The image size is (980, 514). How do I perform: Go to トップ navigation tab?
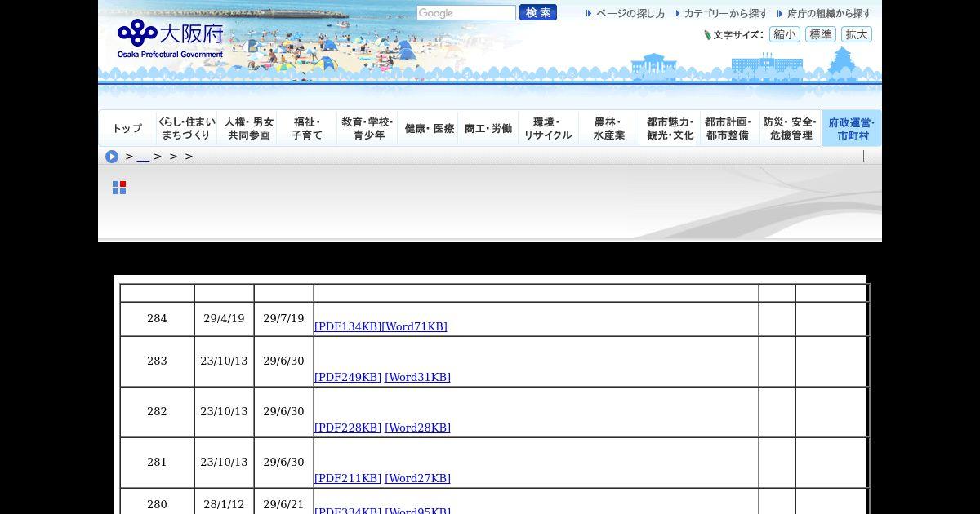pyautogui.click(x=127, y=128)
